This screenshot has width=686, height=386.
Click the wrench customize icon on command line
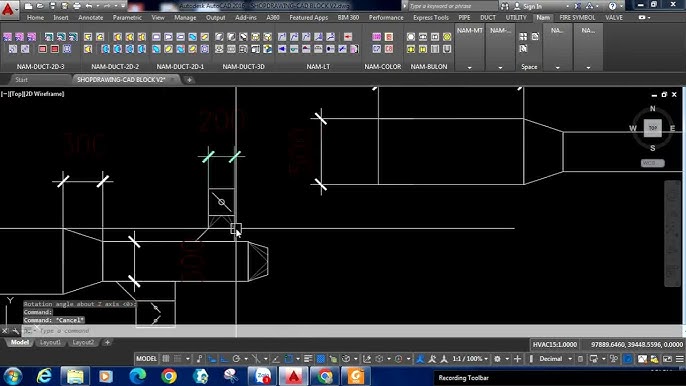[15, 331]
